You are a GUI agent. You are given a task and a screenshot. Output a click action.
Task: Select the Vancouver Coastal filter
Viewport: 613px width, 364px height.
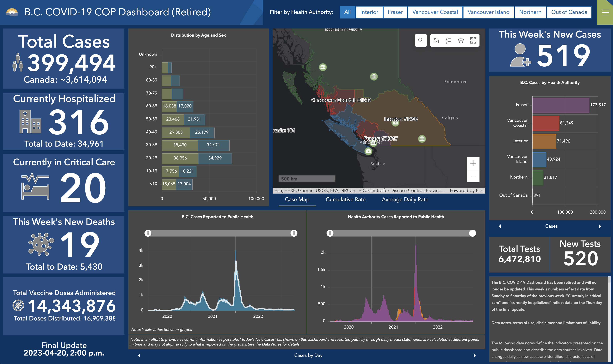click(435, 12)
